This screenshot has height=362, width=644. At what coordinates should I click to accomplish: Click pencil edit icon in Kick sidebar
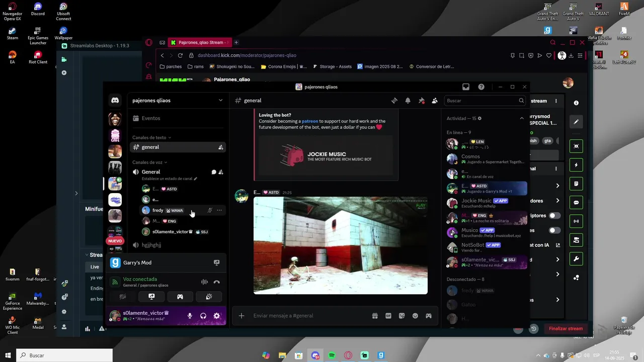pyautogui.click(x=576, y=121)
